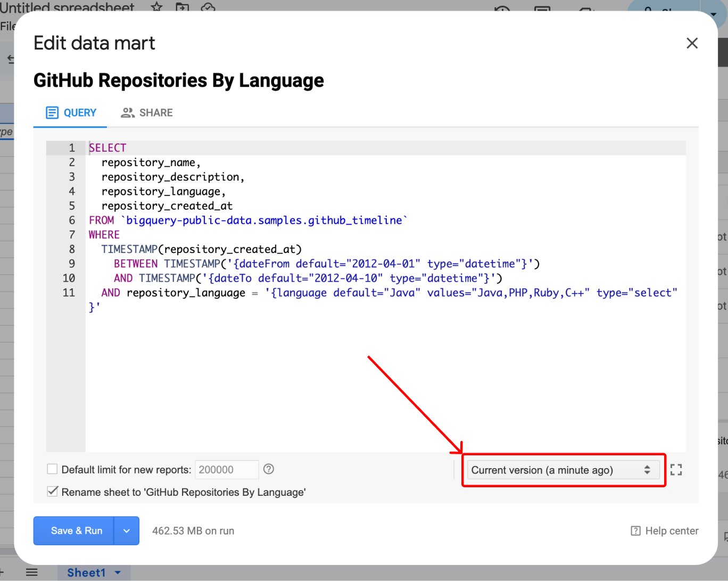Click the QUERY tab document icon
The width and height of the screenshot is (728, 581).
point(52,112)
